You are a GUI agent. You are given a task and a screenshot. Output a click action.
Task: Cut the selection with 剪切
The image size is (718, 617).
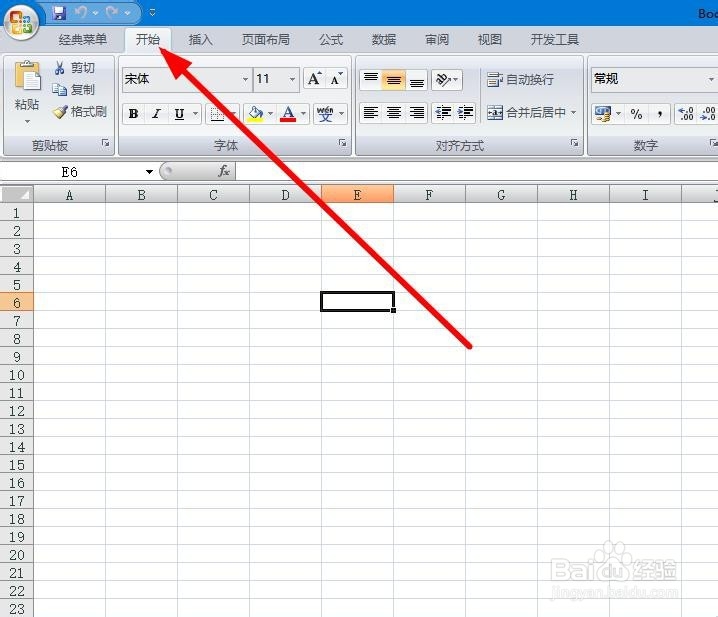pos(75,68)
